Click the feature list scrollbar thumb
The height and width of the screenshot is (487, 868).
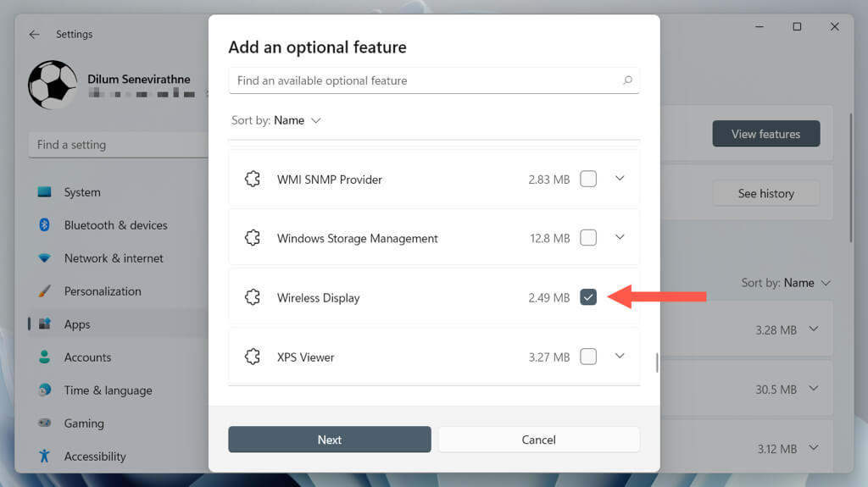click(x=656, y=362)
